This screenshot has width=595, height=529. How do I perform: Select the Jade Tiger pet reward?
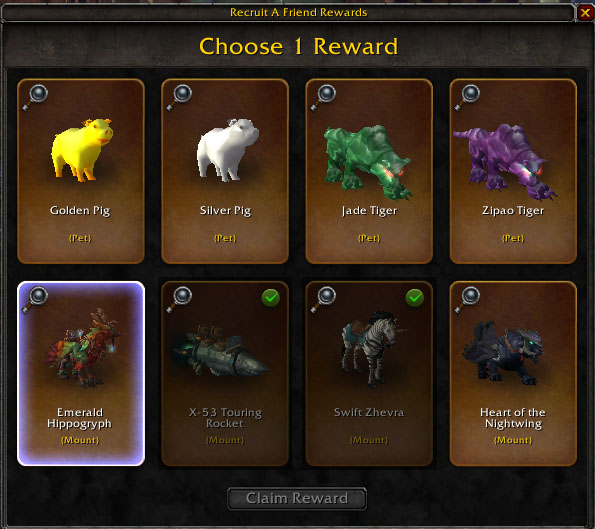(369, 171)
